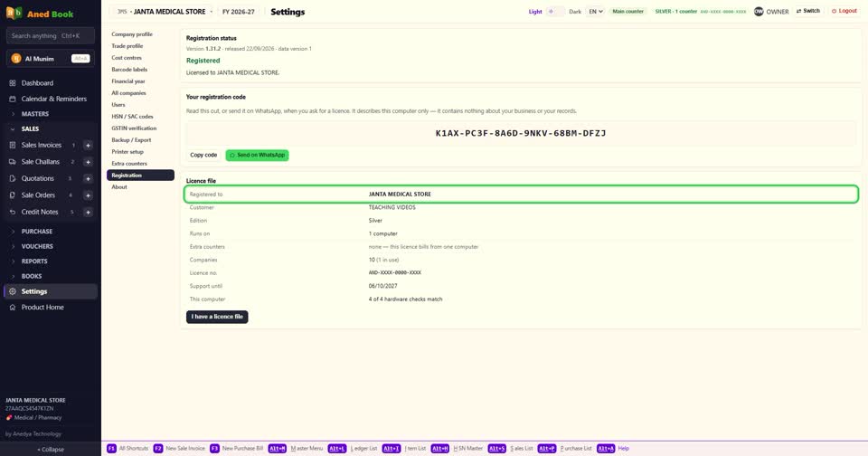Expand the REPORTS section
The height and width of the screenshot is (456, 868).
click(51, 261)
